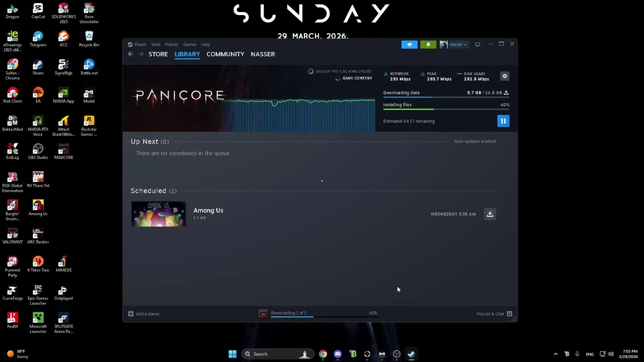This screenshot has width=644, height=362.
Task: Click the Among Us title text
Action: click(208, 210)
